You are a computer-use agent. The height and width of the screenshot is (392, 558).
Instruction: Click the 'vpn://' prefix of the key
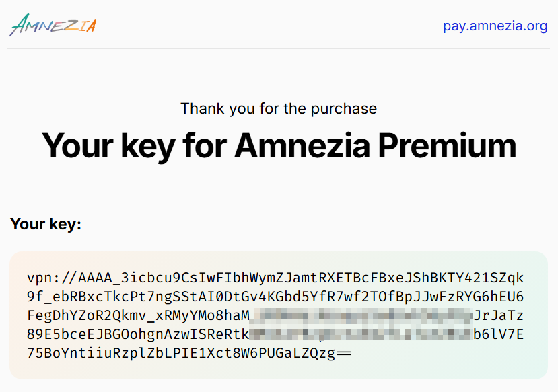pyautogui.click(x=53, y=278)
